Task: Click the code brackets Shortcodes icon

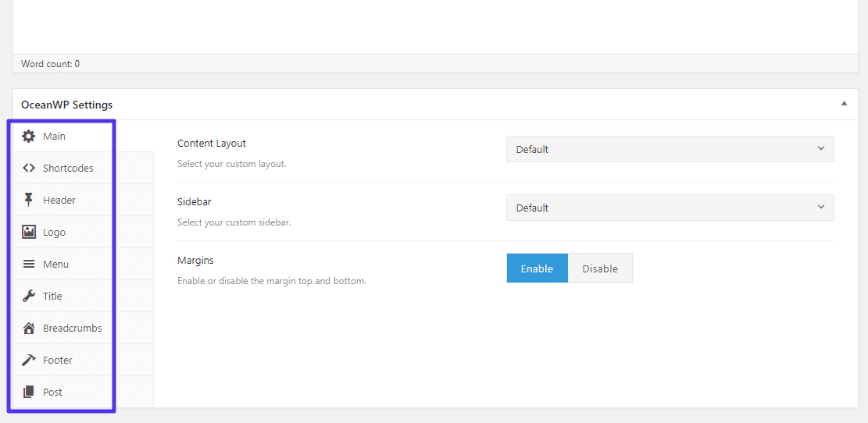Action: 29,169
